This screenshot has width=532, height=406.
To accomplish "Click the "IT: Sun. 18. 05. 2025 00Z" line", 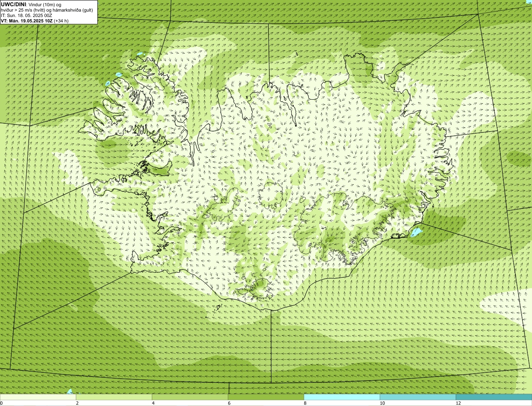I will (x=27, y=15).
